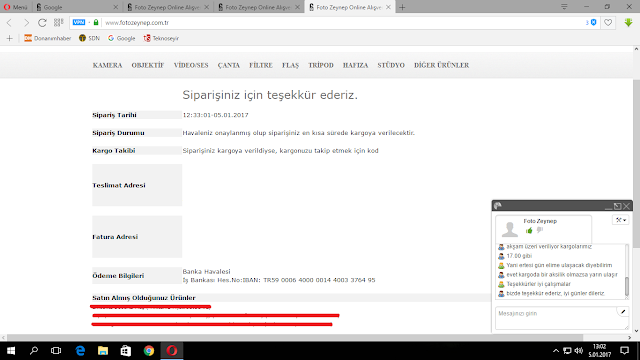Click the Satın Almış Olduğunuz Ürünler heading

(144, 298)
